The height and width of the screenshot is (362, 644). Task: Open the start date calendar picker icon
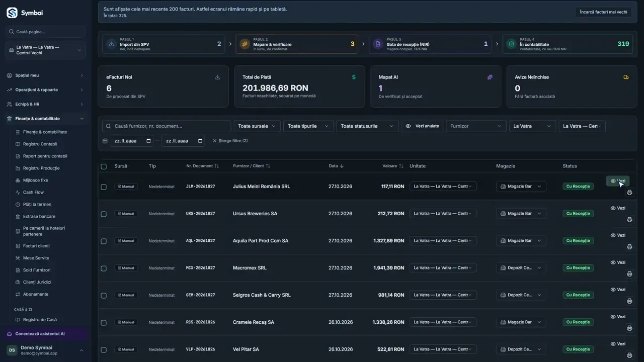pyautogui.click(x=148, y=141)
